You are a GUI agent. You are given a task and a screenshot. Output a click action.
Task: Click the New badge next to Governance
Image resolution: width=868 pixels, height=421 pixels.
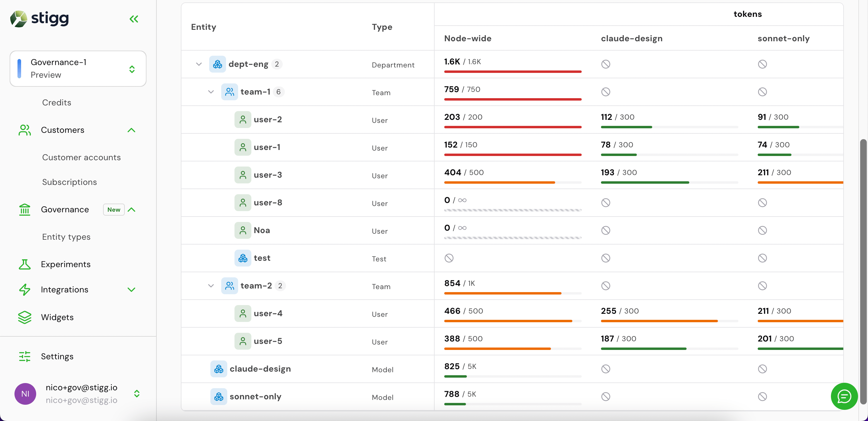click(x=114, y=210)
